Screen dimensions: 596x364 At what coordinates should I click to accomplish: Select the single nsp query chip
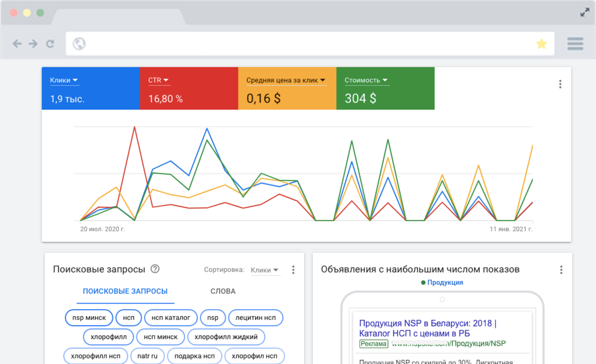(x=213, y=318)
